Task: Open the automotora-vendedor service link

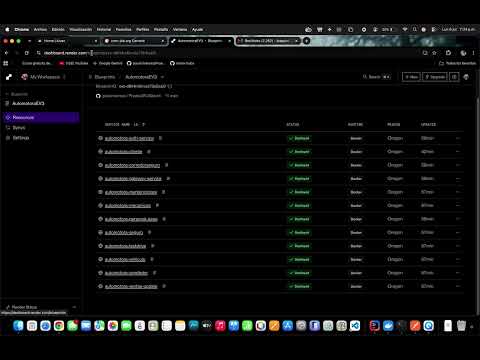Action: pos(126,273)
